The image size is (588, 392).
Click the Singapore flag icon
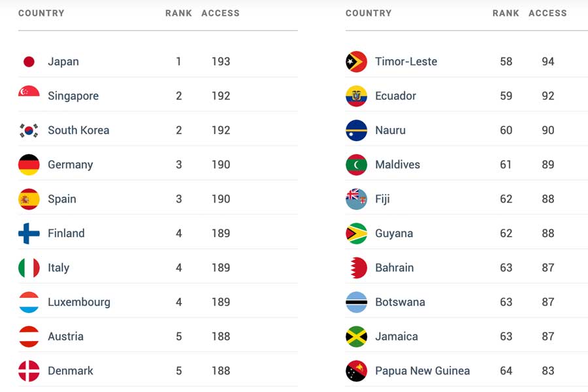click(29, 91)
